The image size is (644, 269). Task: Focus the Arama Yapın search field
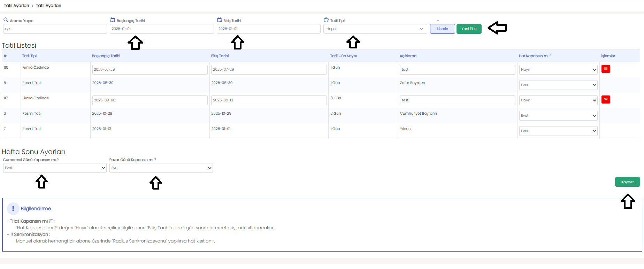coord(55,29)
